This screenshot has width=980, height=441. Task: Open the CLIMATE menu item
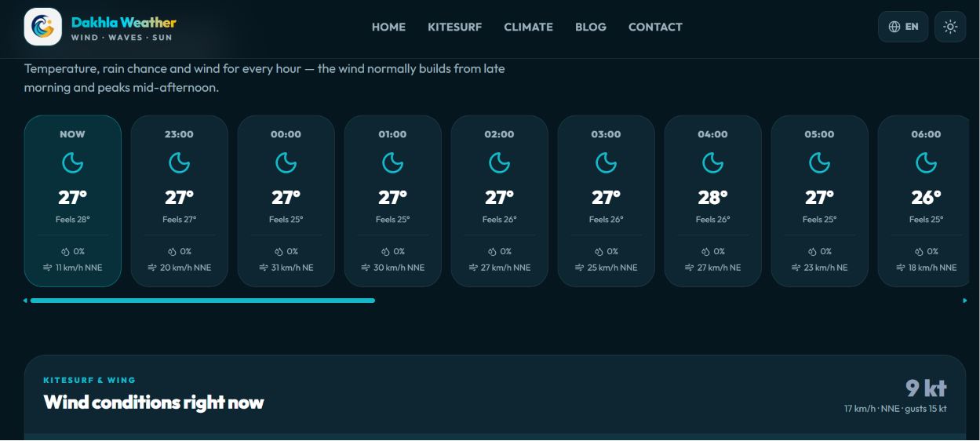coord(529,27)
